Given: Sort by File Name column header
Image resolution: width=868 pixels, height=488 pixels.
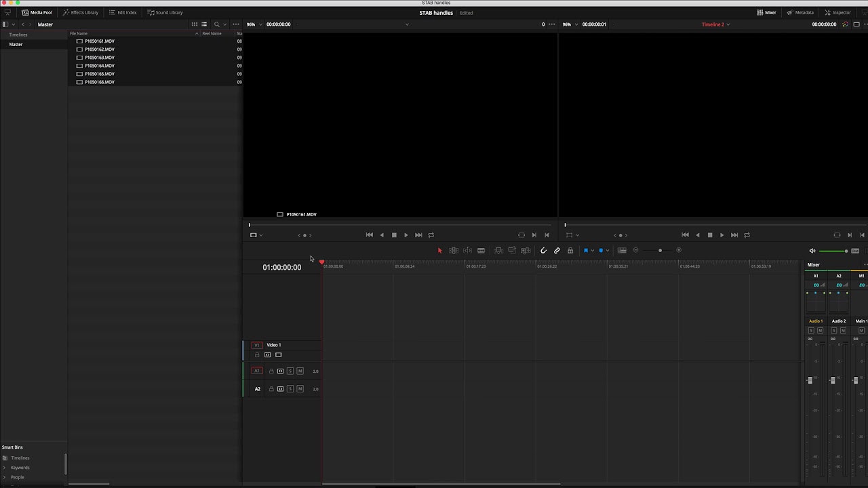Looking at the screenshot, I should [x=79, y=33].
